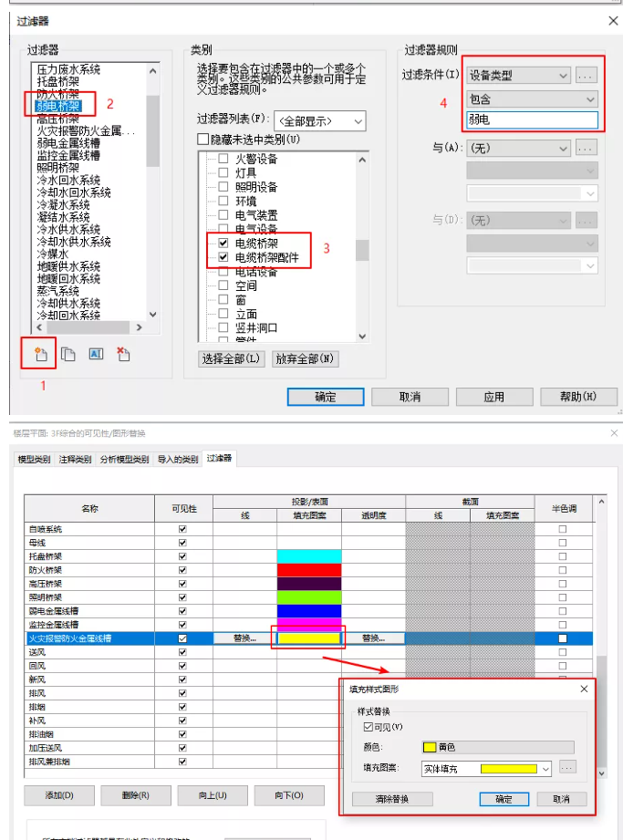Screen dimensions: 623x840
Task: Click the category list scroll-up arrow
Action: pyautogui.click(x=362, y=159)
